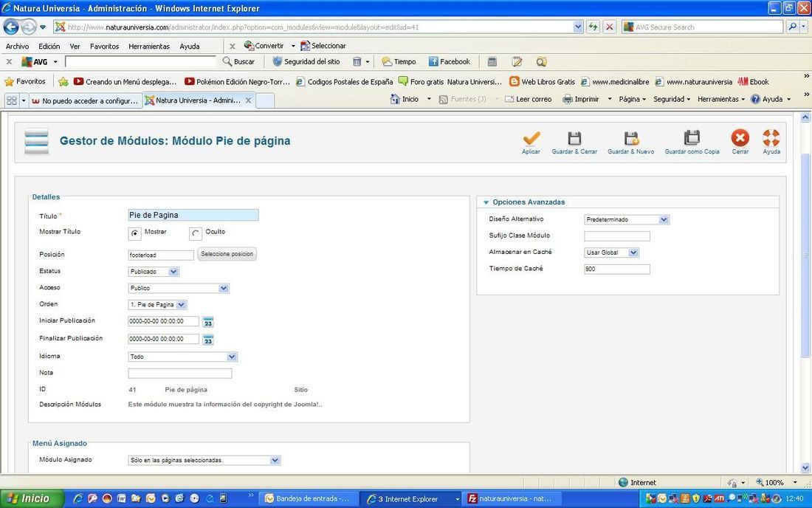Open Windows Inicio start button
This screenshot has height=508, width=812.
pos(32,498)
